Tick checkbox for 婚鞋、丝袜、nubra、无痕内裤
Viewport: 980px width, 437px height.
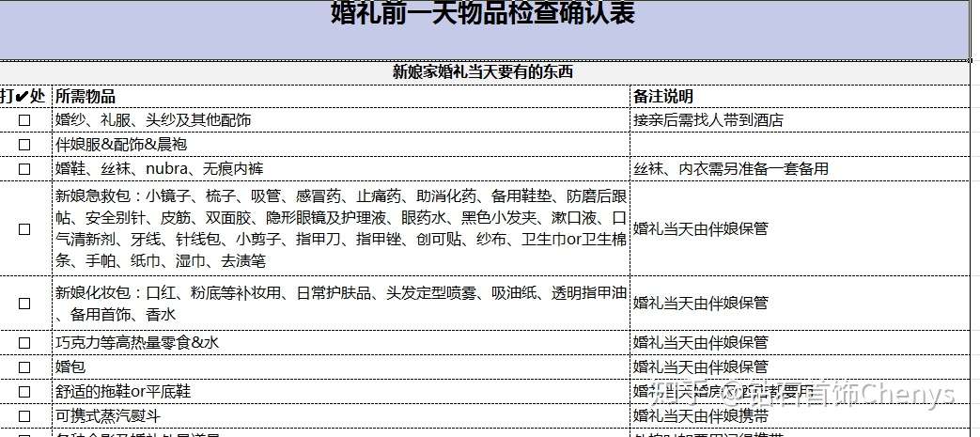tap(24, 169)
